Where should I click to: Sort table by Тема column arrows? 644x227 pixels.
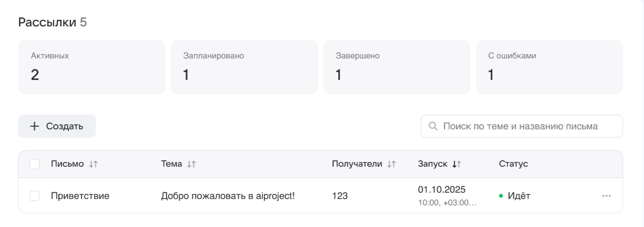click(191, 164)
